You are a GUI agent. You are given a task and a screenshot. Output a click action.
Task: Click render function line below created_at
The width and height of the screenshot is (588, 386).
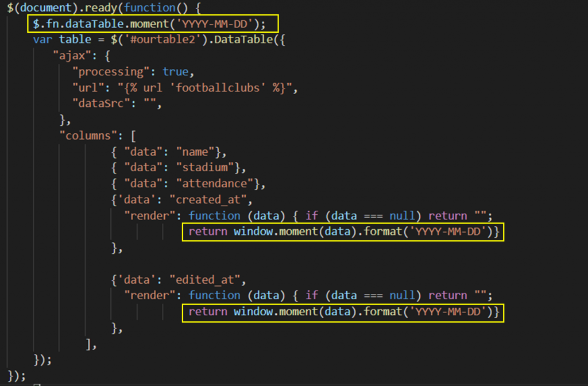[308, 216]
